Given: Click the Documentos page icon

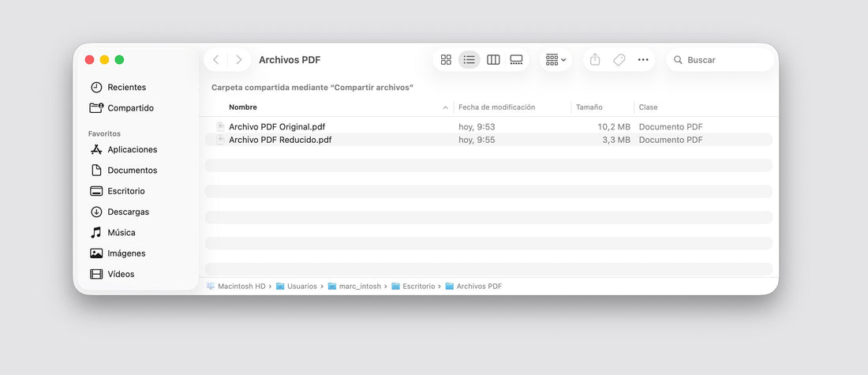Looking at the screenshot, I should coord(96,170).
